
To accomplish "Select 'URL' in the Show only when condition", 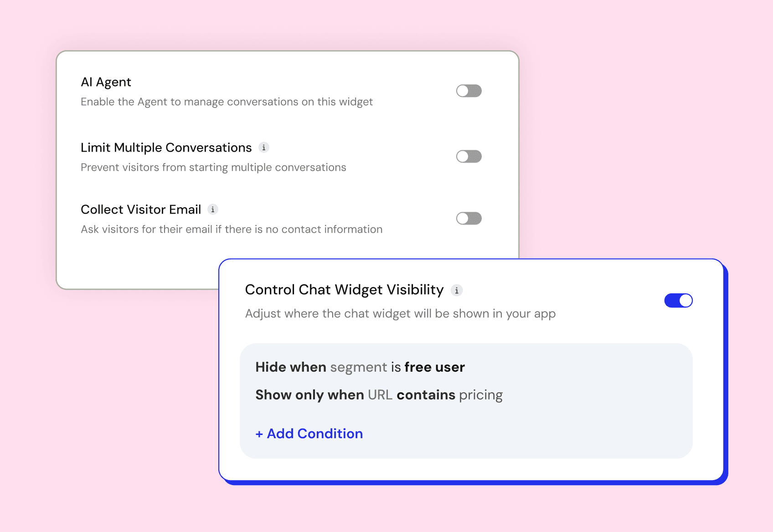I will coord(380,394).
